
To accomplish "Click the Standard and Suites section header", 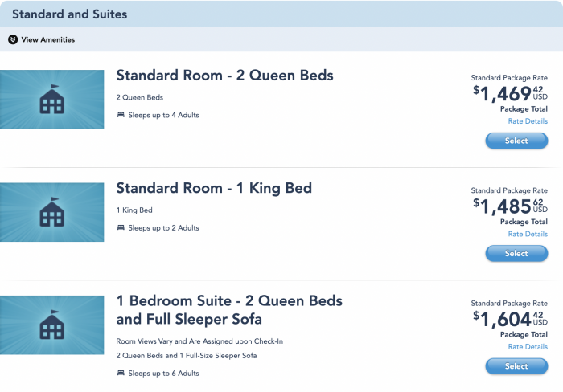I will coord(70,14).
